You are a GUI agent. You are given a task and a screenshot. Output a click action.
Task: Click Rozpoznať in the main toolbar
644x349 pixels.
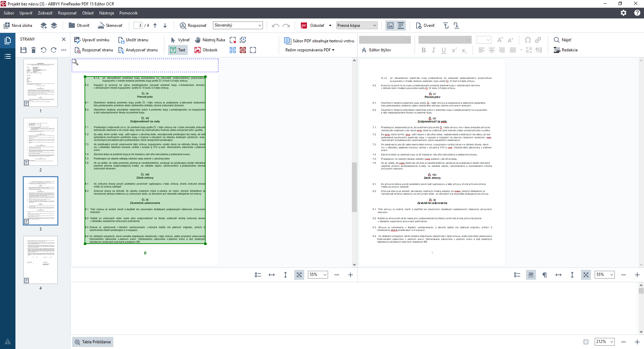(x=193, y=26)
